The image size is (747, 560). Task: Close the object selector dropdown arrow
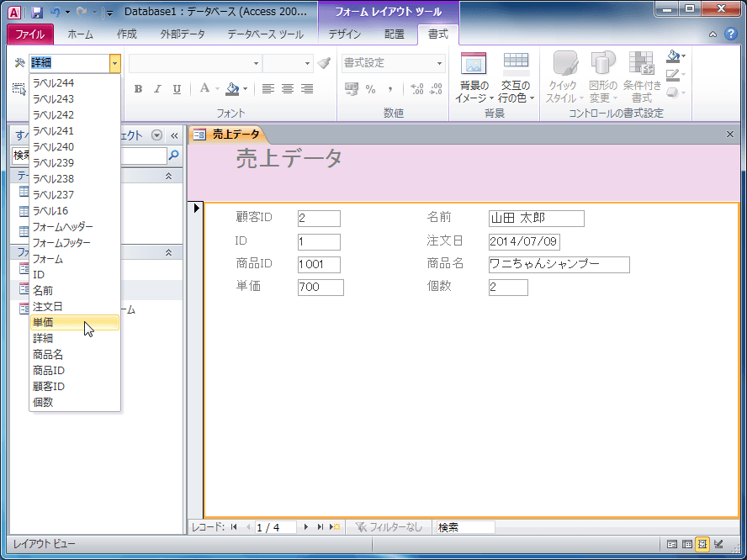coord(114,63)
